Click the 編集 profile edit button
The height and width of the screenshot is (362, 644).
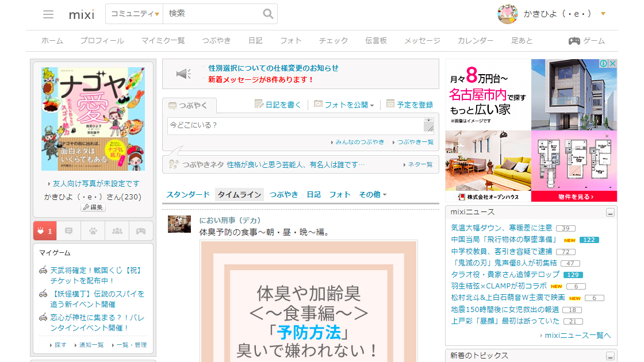pos(93,207)
